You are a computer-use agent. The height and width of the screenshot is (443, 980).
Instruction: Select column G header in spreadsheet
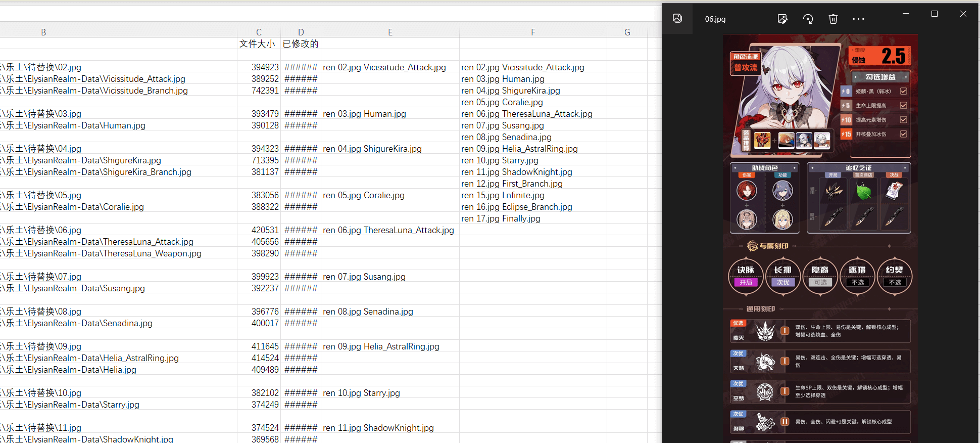point(627,32)
